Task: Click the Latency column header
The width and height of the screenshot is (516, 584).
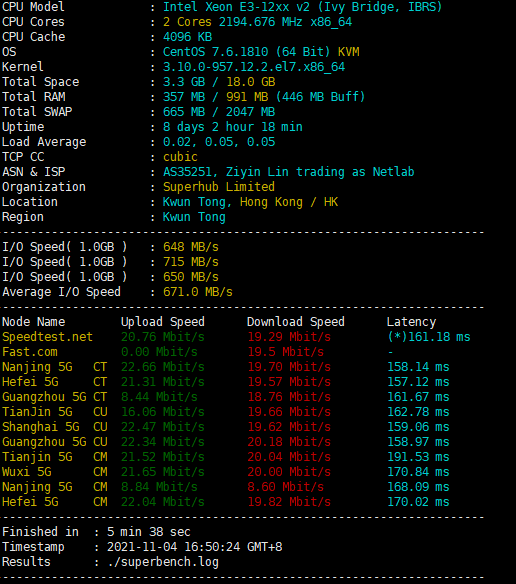Action: (411, 322)
